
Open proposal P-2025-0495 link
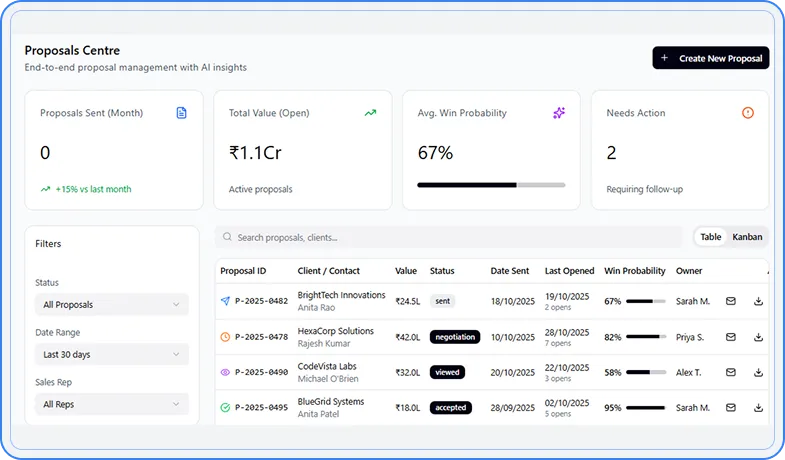[x=261, y=408]
